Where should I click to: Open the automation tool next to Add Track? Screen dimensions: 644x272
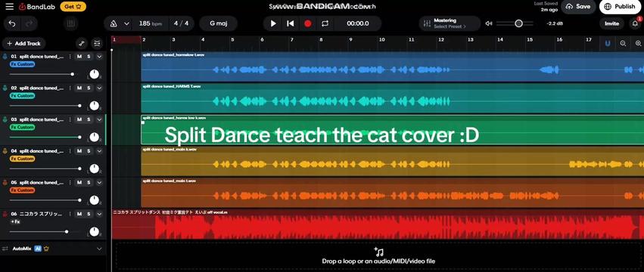pos(82,43)
